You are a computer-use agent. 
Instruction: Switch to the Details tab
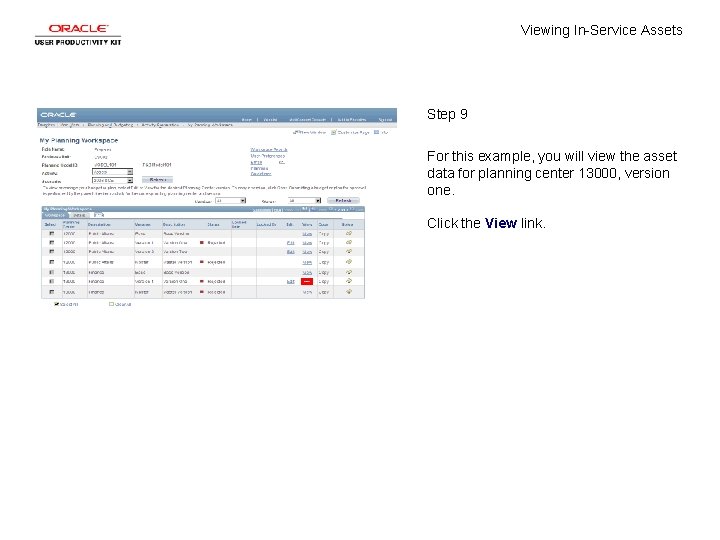[79, 215]
